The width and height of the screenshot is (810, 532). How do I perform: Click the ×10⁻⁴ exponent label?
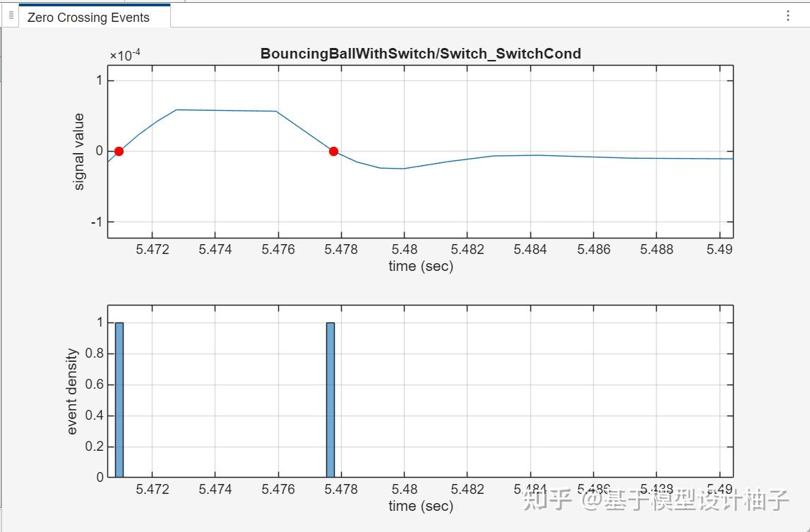pos(125,54)
